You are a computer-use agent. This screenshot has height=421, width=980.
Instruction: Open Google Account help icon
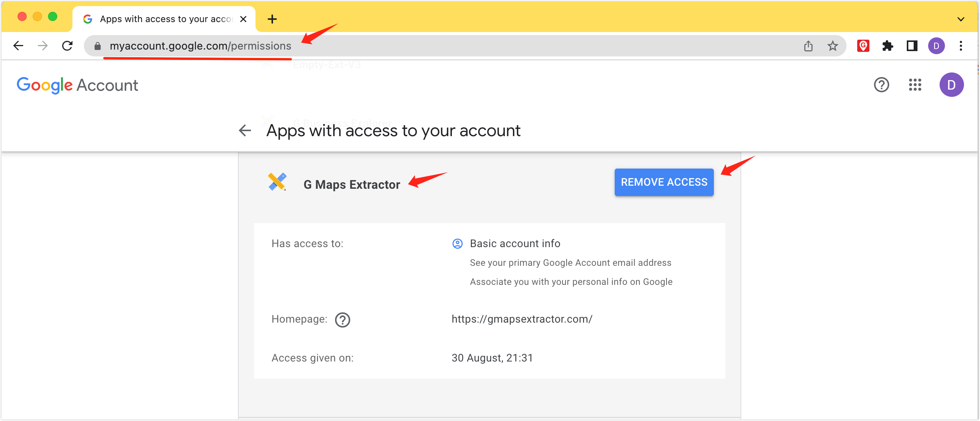click(882, 85)
